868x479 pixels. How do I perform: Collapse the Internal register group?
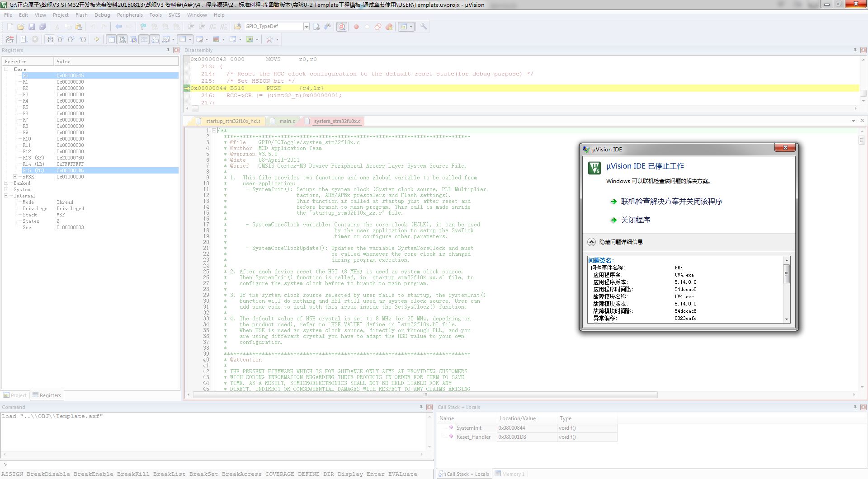pos(6,196)
